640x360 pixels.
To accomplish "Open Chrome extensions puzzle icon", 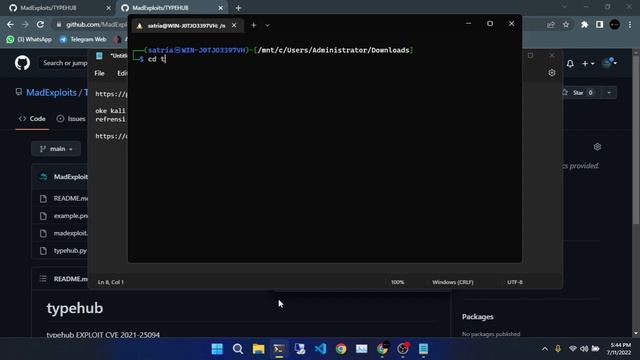I will (x=584, y=24).
